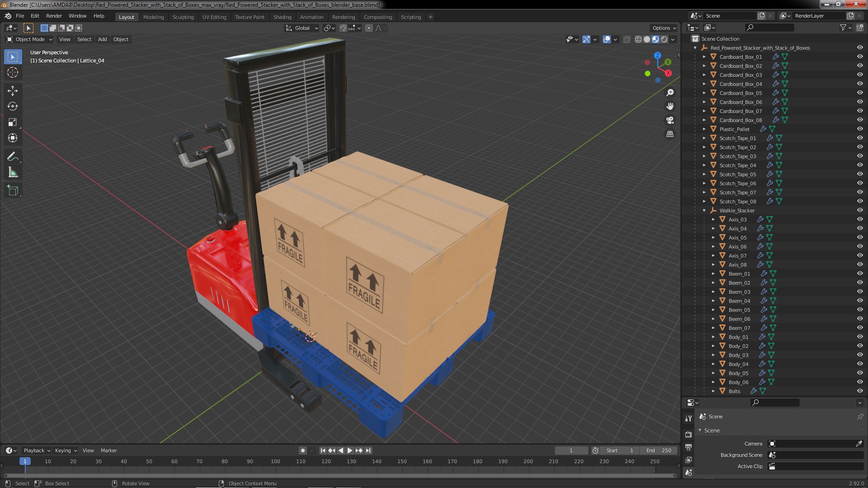Open the Shading workspace tab
Image resolution: width=868 pixels, height=488 pixels.
click(282, 17)
